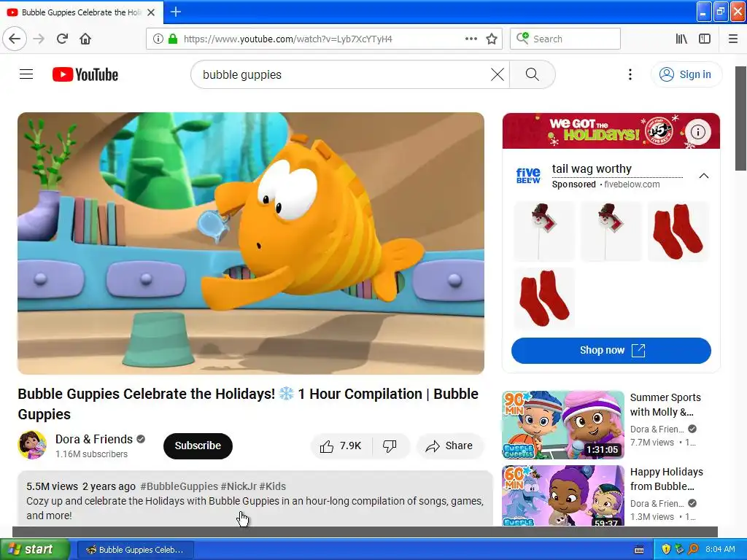The height and width of the screenshot is (560, 747).
Task: Go to YouTube home via logo
Action: click(x=85, y=74)
